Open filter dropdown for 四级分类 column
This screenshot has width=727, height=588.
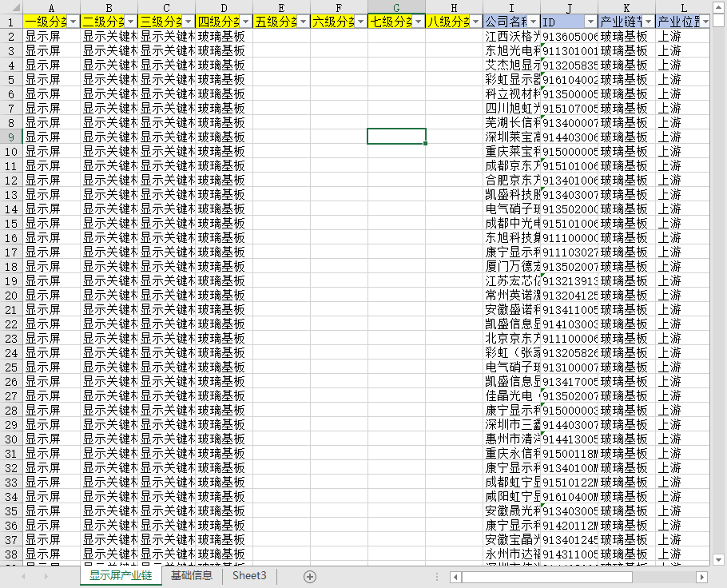[246, 22]
